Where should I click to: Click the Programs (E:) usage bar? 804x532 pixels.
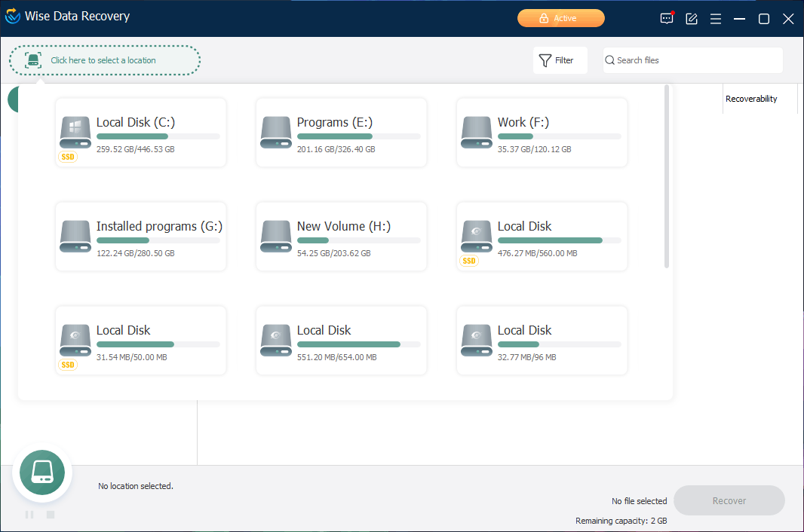point(358,136)
